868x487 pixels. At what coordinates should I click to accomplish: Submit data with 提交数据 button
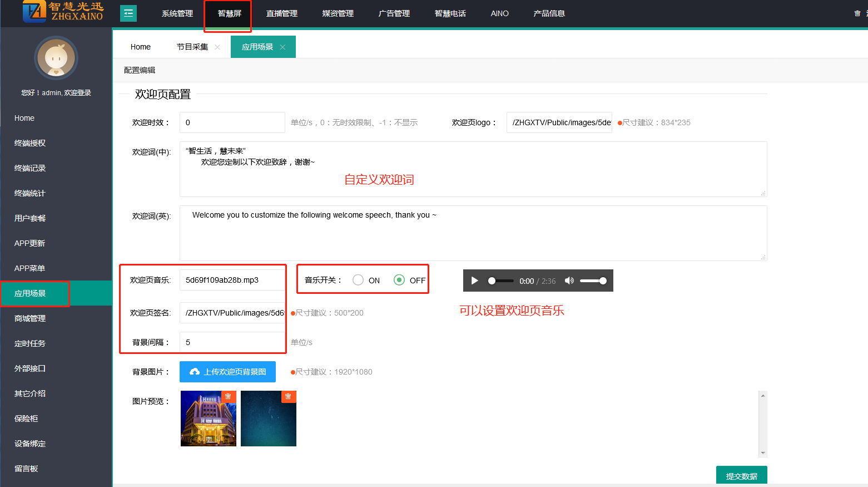[741, 476]
